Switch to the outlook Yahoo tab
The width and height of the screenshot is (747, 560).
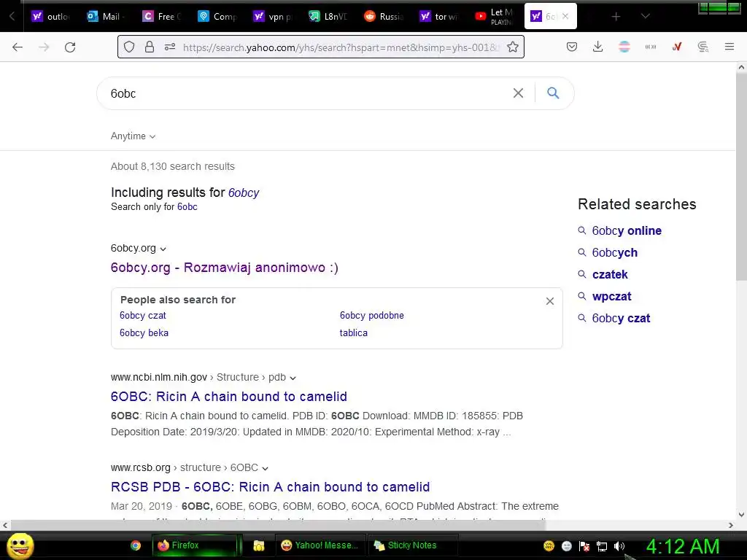coord(50,16)
